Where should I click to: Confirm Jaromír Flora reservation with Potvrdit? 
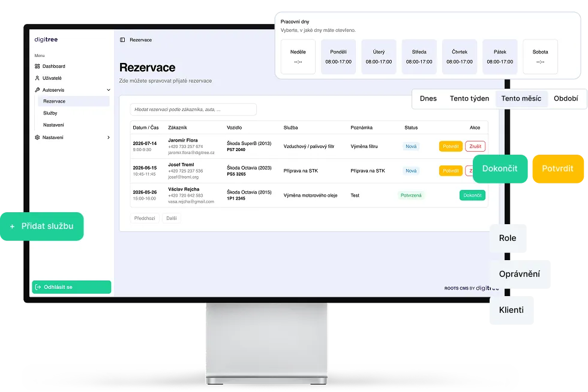click(x=451, y=146)
